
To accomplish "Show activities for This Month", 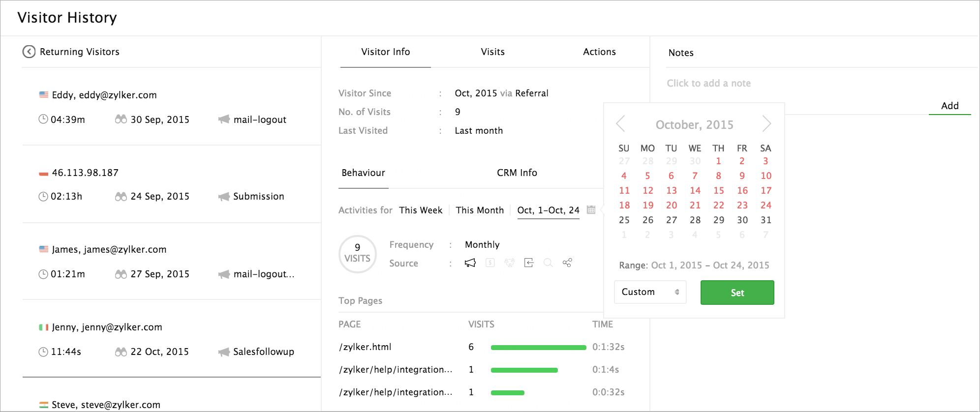I will click(x=480, y=210).
